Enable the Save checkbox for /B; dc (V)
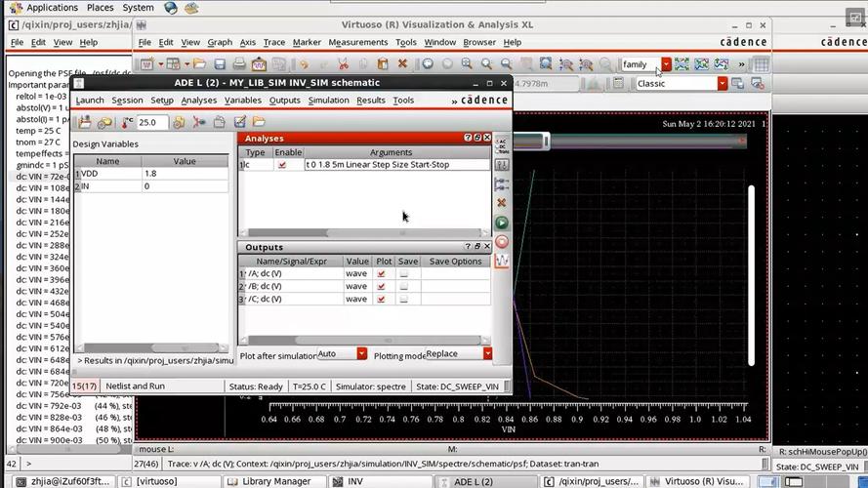Image resolution: width=868 pixels, height=488 pixels. click(x=403, y=286)
